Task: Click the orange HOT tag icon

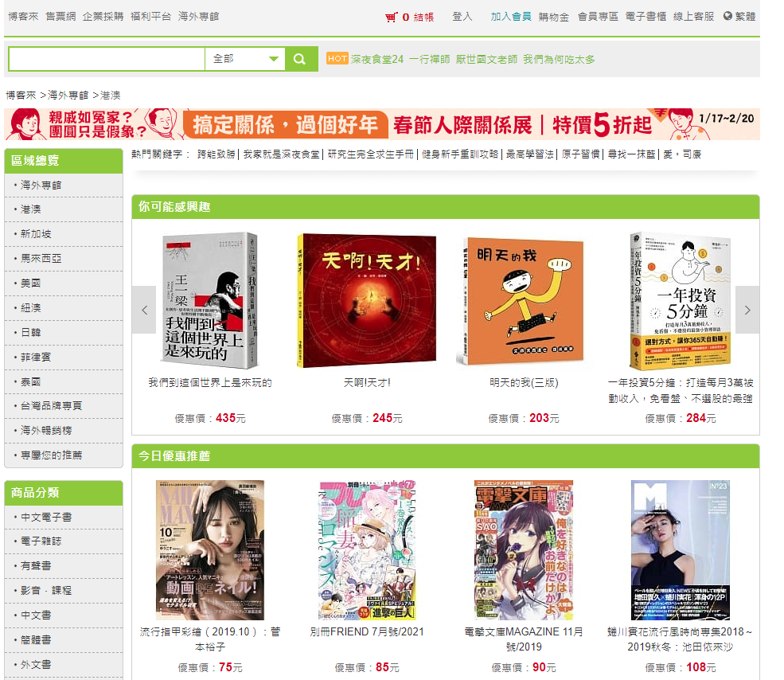Action: (x=337, y=59)
